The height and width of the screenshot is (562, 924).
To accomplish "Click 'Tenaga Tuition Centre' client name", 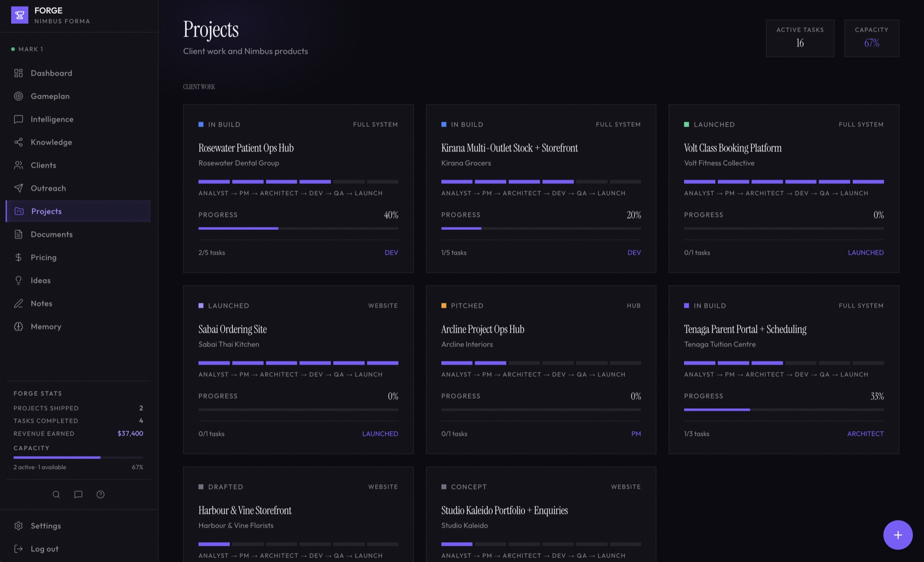I will pyautogui.click(x=720, y=344).
